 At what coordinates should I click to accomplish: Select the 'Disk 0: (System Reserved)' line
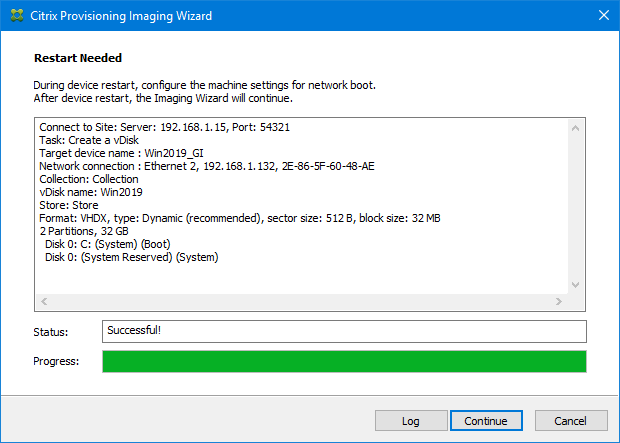coord(132,257)
